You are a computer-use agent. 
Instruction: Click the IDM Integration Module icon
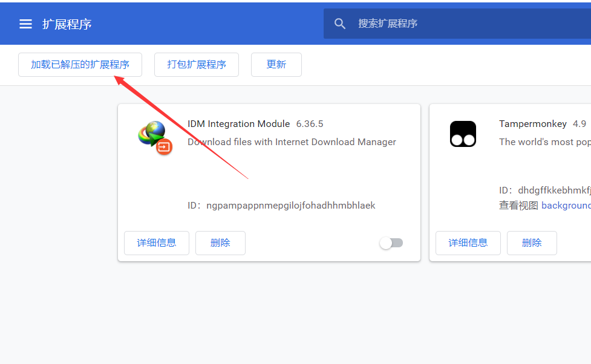pyautogui.click(x=155, y=137)
